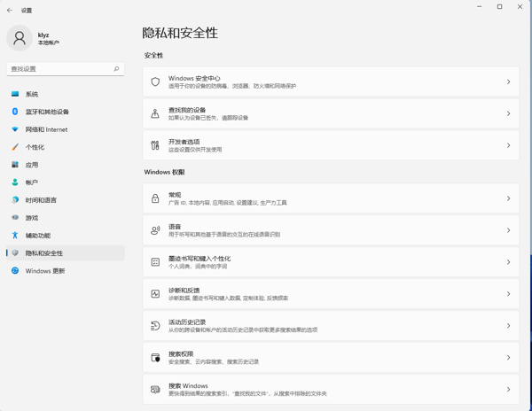
Task: Click the search magnifier icon
Action: 116,69
